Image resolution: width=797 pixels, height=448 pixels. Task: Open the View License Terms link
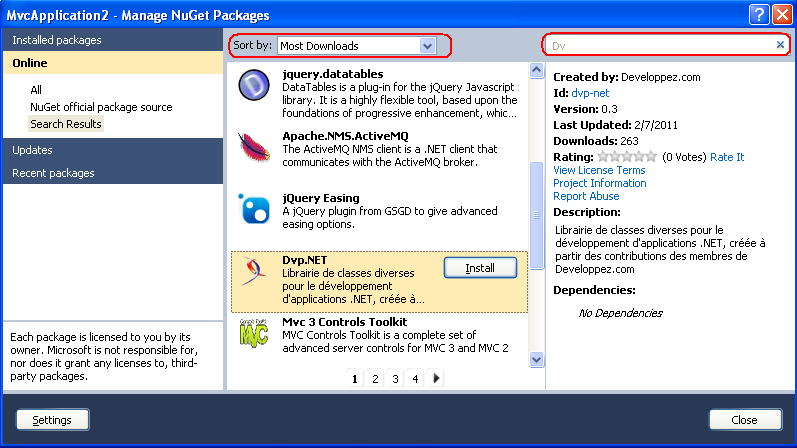(599, 170)
